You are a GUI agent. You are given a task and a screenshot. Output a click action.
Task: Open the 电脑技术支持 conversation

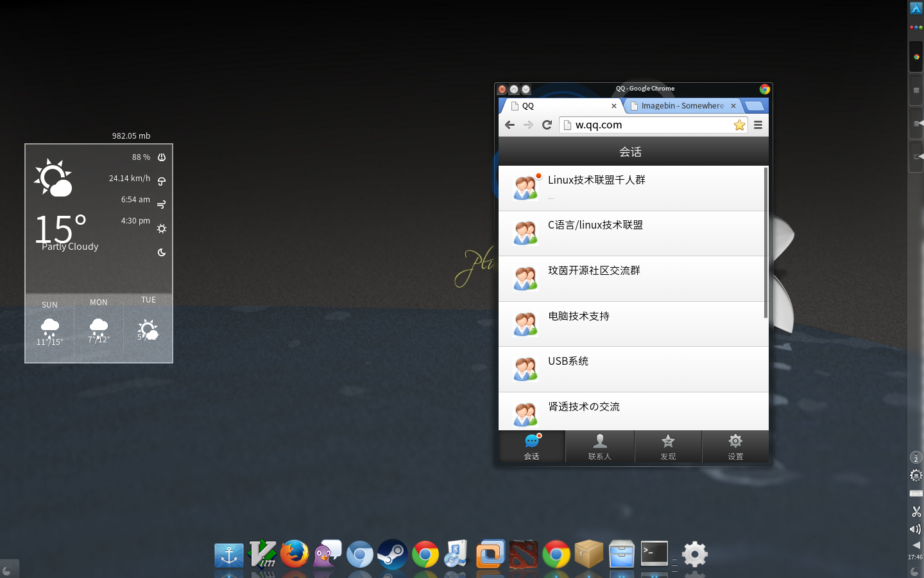[632, 324]
